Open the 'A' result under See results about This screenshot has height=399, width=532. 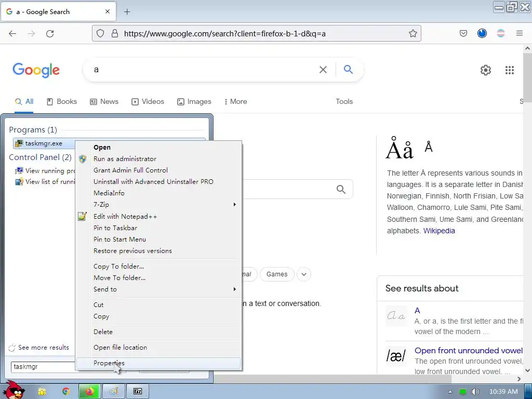coord(417,311)
